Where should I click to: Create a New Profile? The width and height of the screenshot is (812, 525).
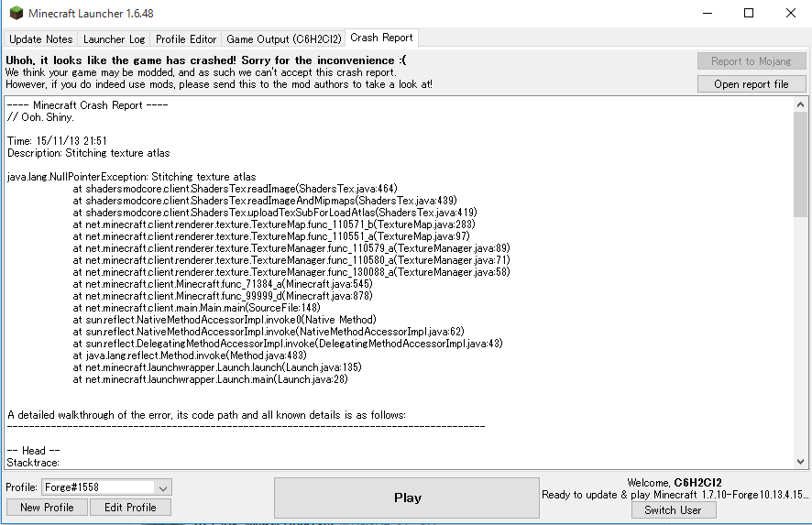click(x=47, y=508)
